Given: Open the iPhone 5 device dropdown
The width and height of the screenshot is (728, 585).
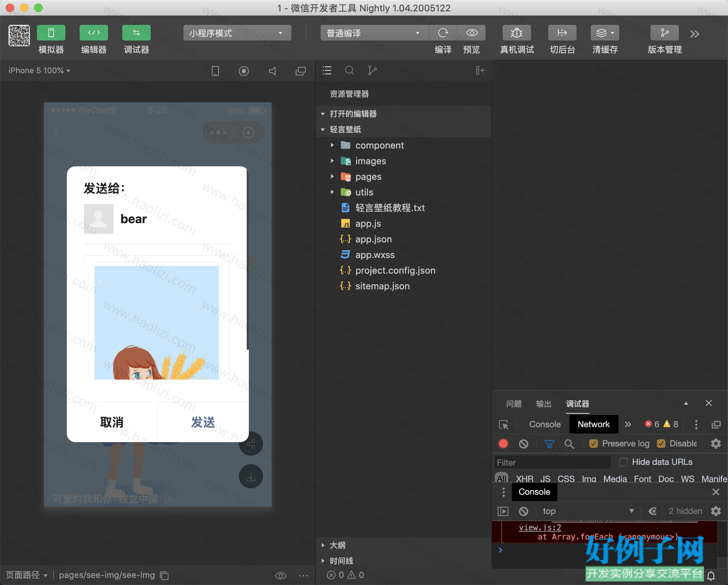Looking at the screenshot, I should pos(39,71).
